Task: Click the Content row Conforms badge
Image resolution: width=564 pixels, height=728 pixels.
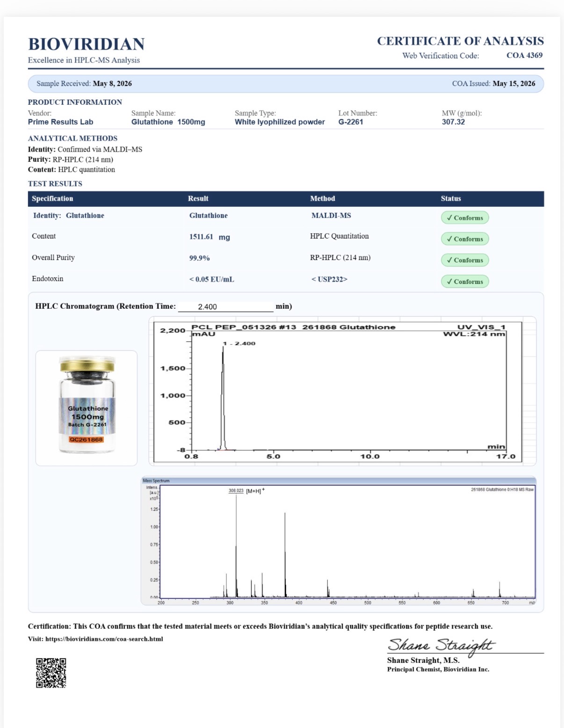Action: [465, 239]
